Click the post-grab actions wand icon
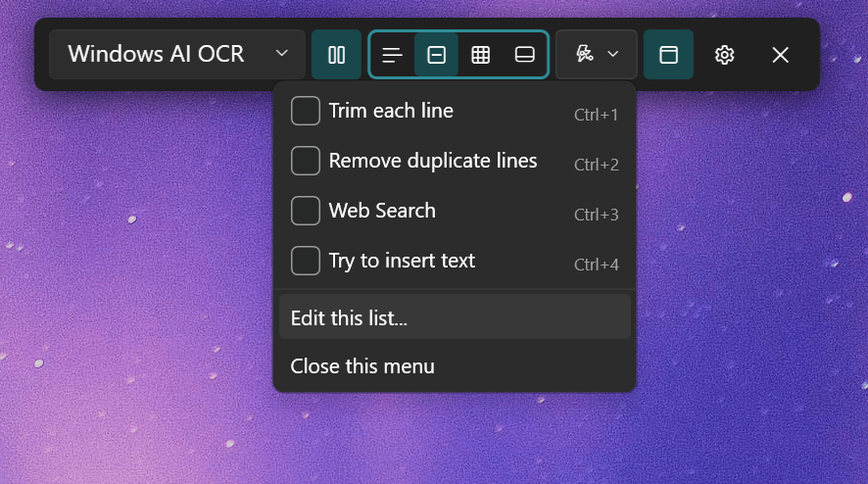The height and width of the screenshot is (484, 868). click(585, 55)
